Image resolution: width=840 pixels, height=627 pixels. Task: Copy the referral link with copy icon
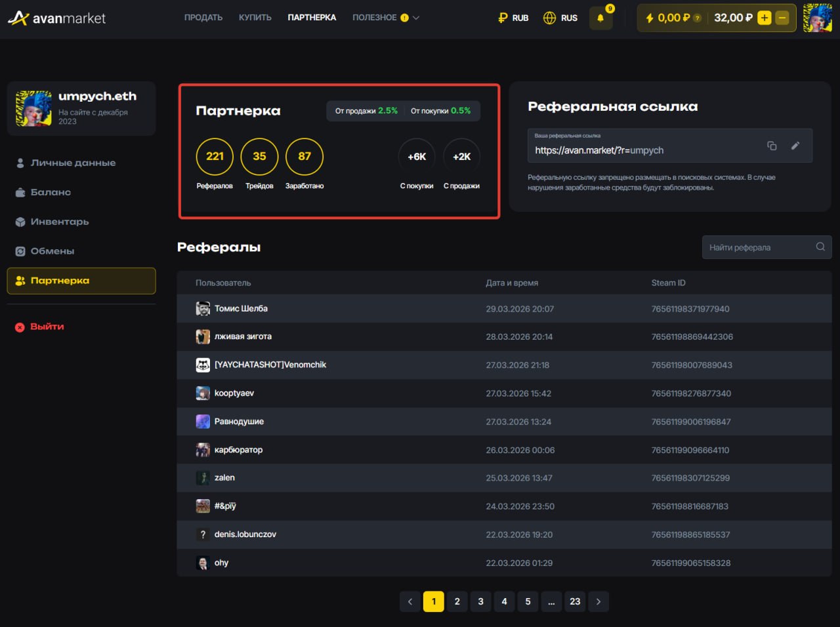(772, 146)
